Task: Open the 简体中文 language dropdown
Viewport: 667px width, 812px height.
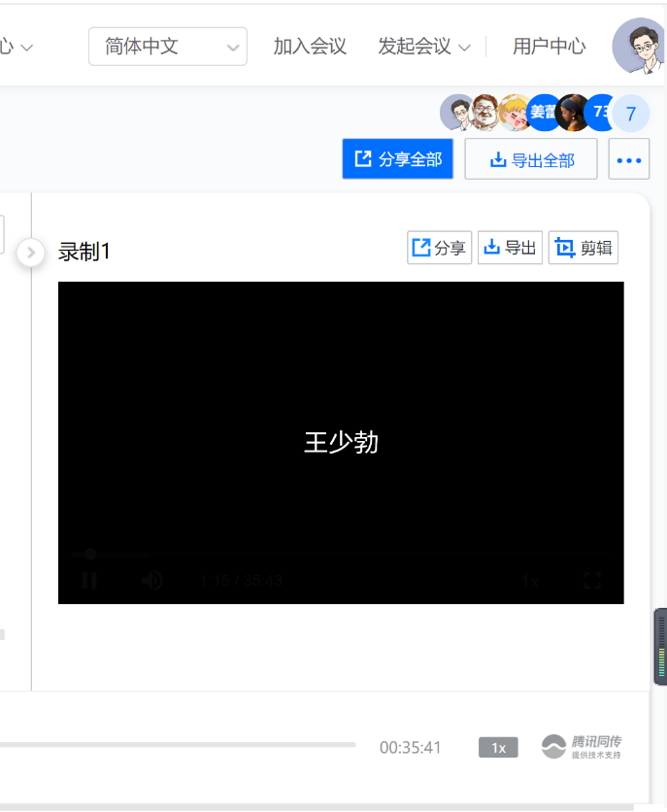Action: click(167, 46)
